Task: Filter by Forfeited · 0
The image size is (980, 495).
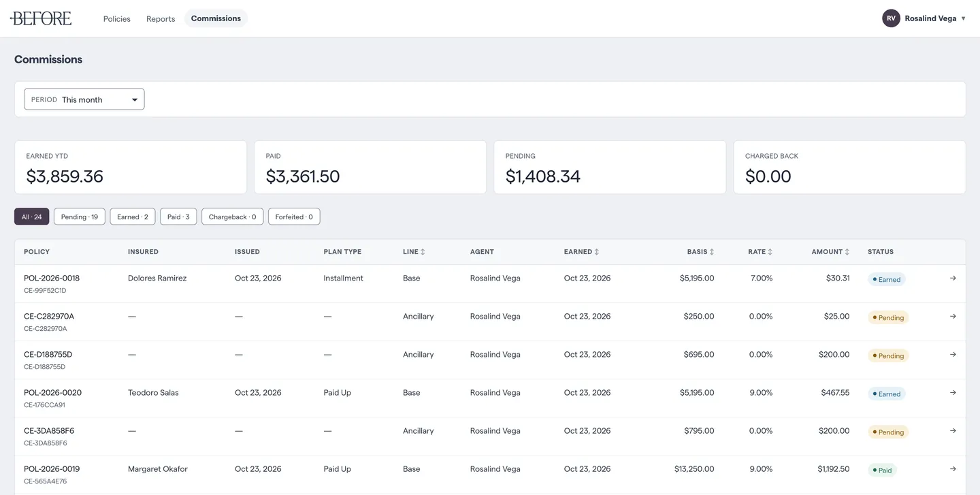Action: 294,217
